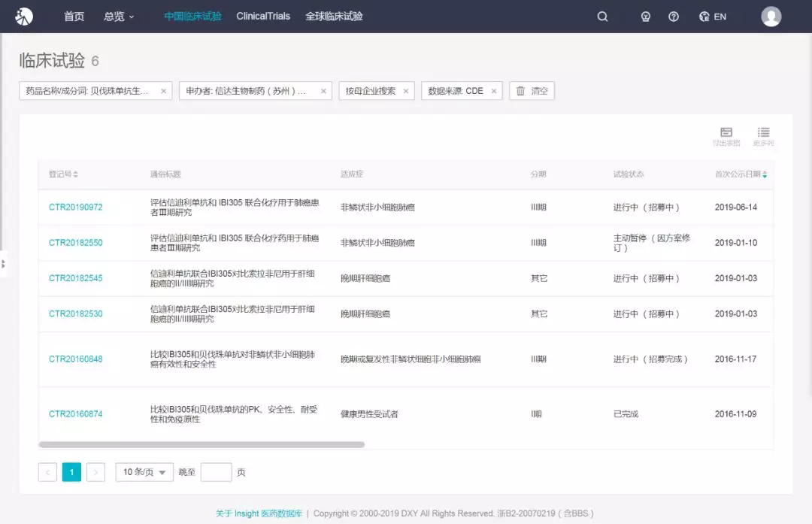The image size is (812, 524).
Task: Remove the 数据来源: CDE filter tag
Action: [494, 91]
